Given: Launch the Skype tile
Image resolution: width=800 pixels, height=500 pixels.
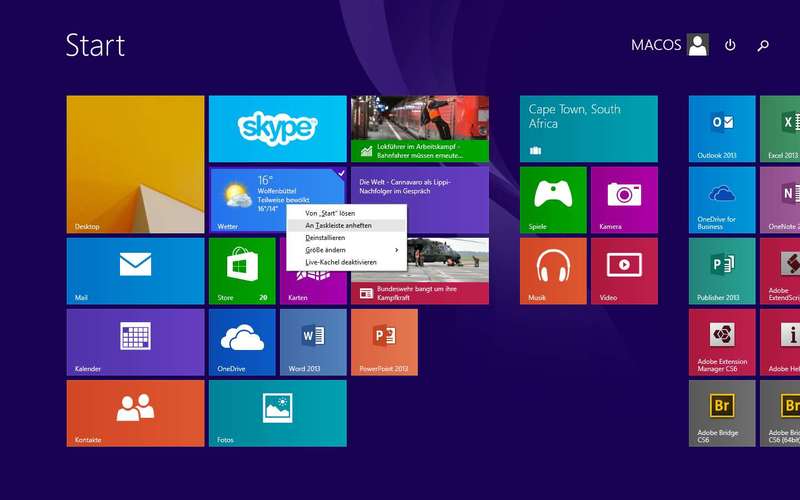Looking at the screenshot, I should click(x=278, y=129).
